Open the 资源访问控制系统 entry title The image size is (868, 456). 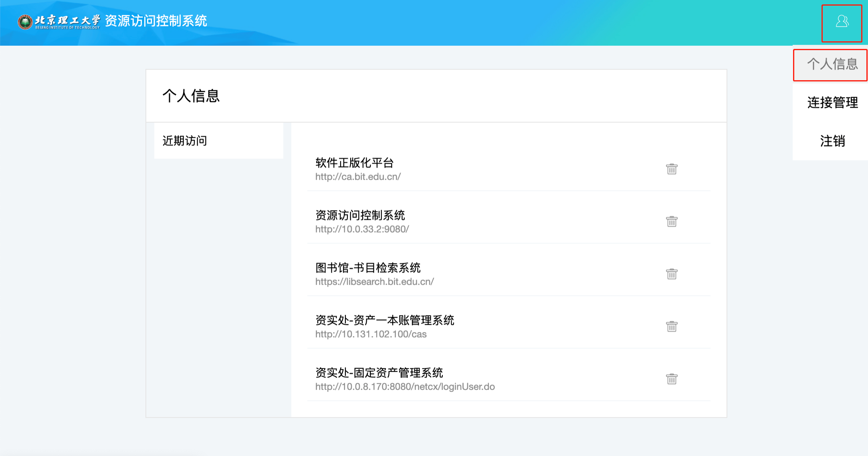[x=360, y=215]
